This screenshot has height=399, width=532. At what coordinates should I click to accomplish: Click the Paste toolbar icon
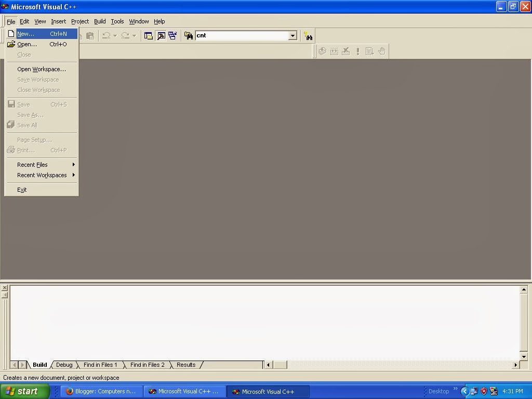click(x=90, y=36)
